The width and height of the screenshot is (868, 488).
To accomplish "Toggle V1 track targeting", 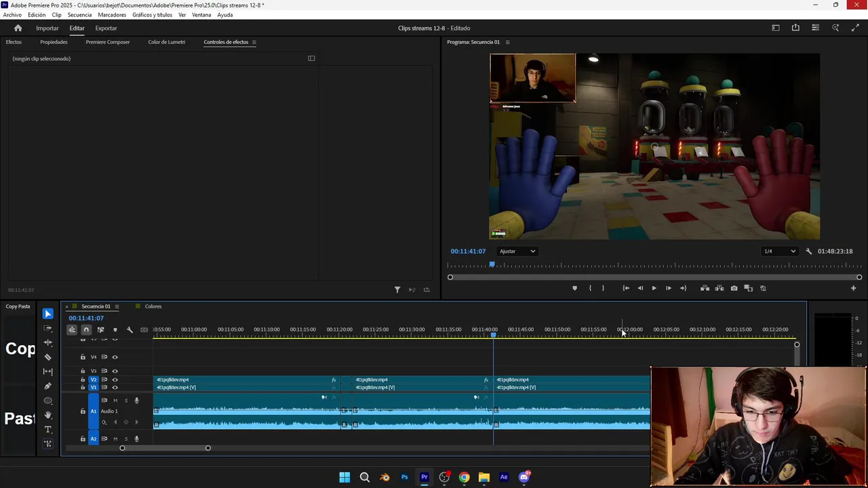I will 94,387.
